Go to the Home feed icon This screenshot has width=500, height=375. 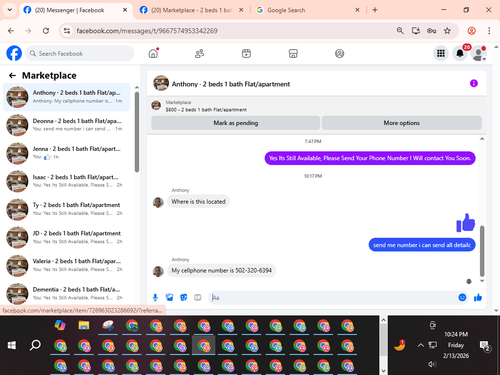[153, 53]
